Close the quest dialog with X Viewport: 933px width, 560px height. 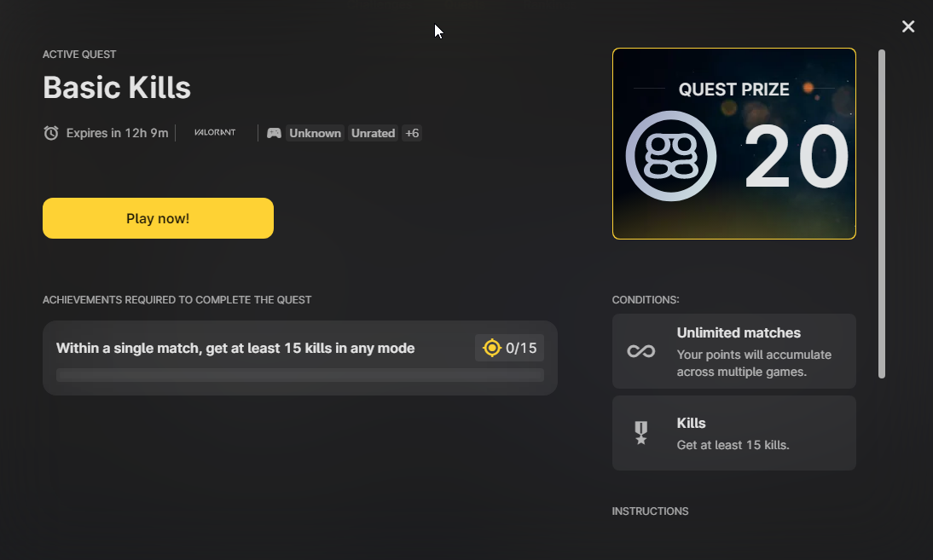tap(908, 26)
